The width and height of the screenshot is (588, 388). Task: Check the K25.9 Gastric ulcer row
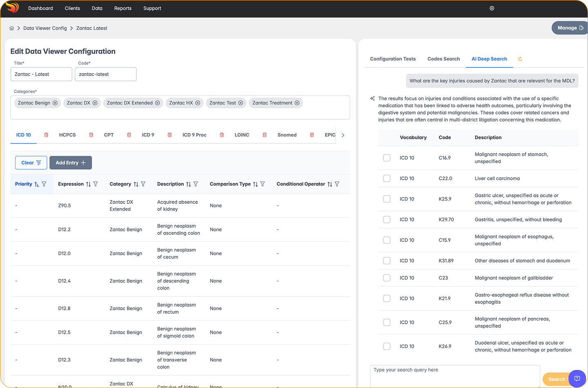click(x=387, y=199)
